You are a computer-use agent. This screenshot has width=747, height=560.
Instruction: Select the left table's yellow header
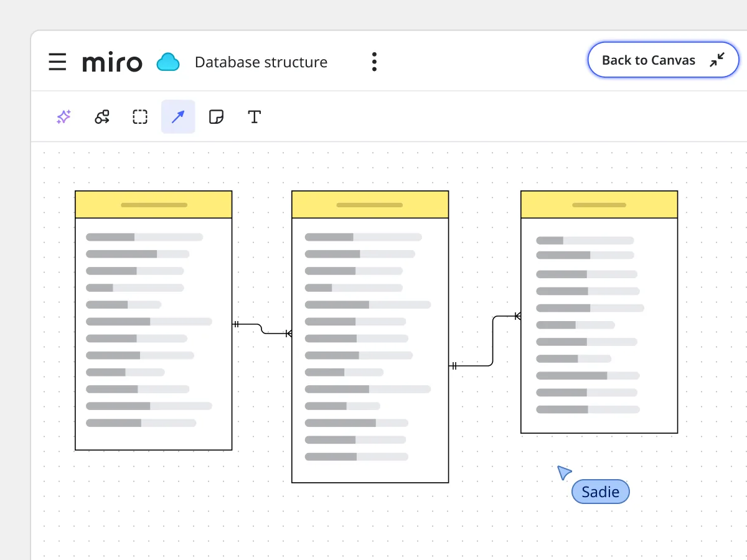(153, 205)
